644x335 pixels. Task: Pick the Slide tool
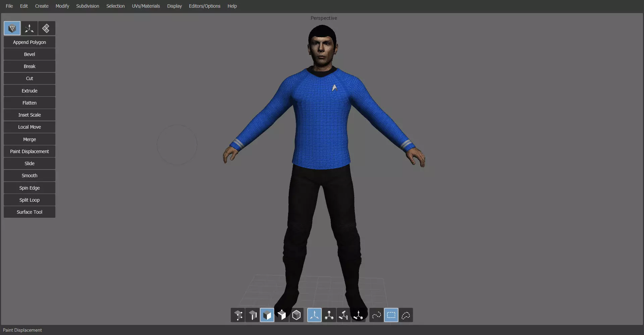tap(30, 163)
